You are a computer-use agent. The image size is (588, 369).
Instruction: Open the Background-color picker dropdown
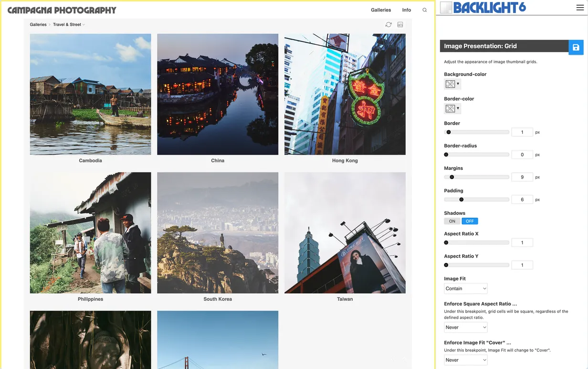(x=452, y=84)
